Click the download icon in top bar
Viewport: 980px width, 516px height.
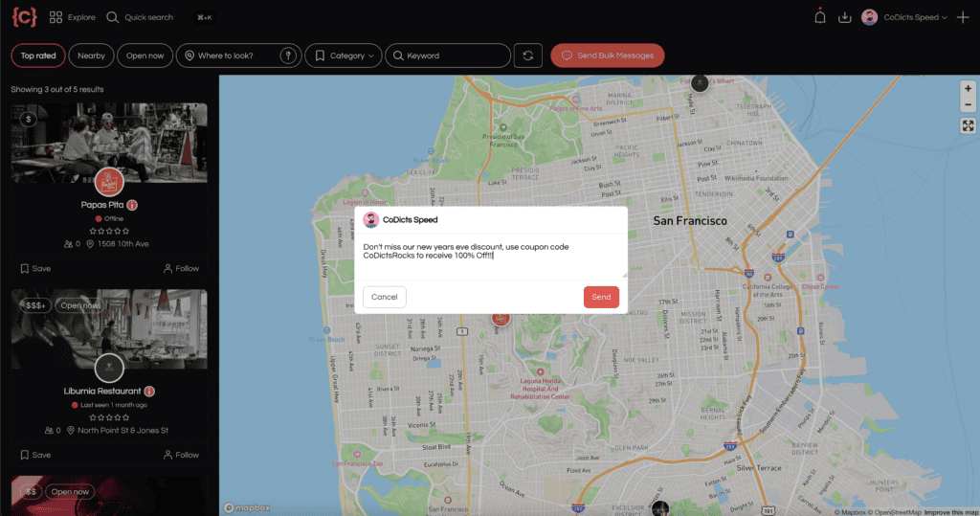[844, 16]
